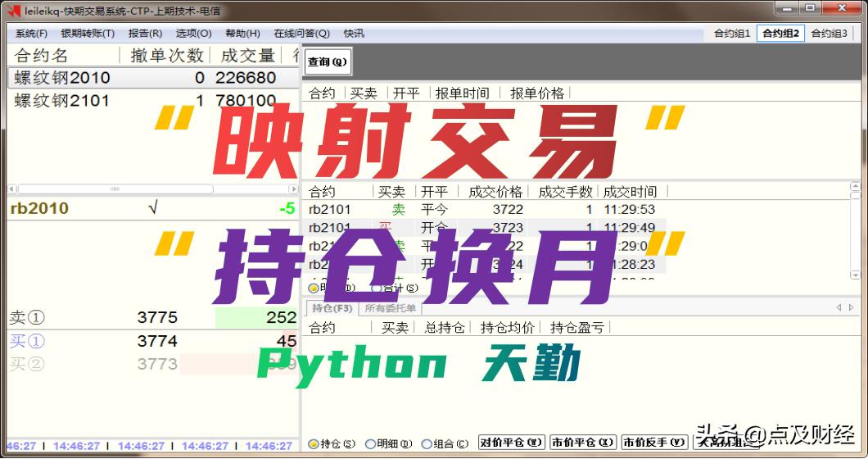Open the 银期转账(T) menu
868x459 pixels.
coord(88,34)
